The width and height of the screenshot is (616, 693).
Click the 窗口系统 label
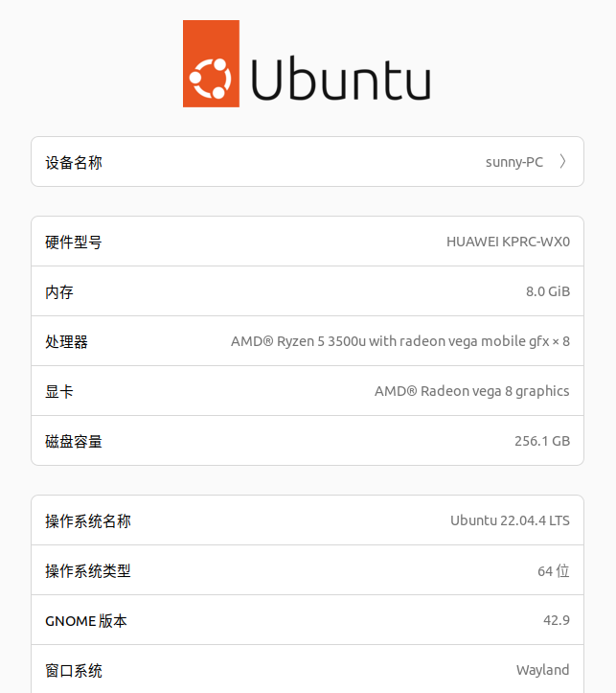(x=74, y=671)
